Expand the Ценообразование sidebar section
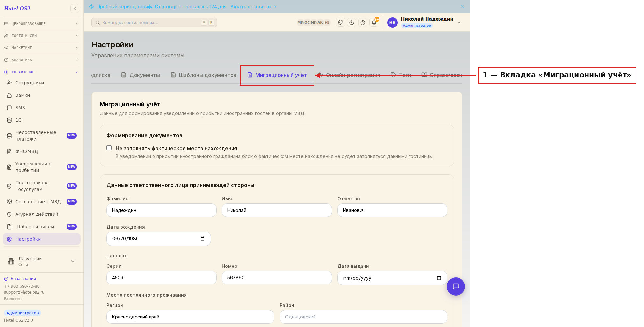The height and width of the screenshot is (327, 644). coord(41,24)
